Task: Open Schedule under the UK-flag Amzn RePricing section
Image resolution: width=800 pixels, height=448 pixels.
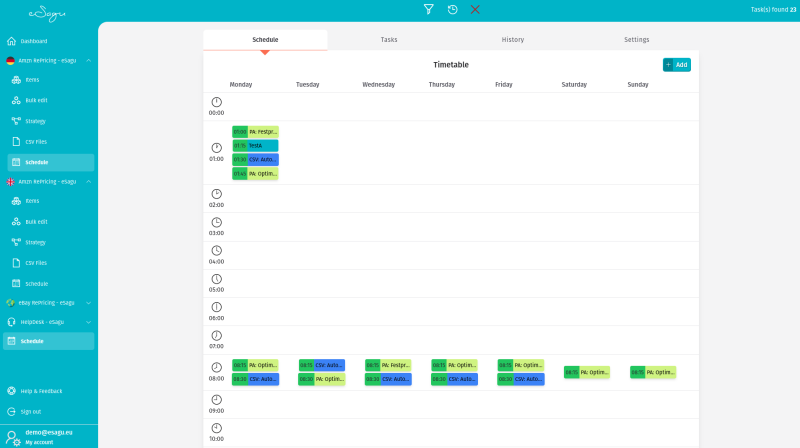Action: [x=36, y=284]
